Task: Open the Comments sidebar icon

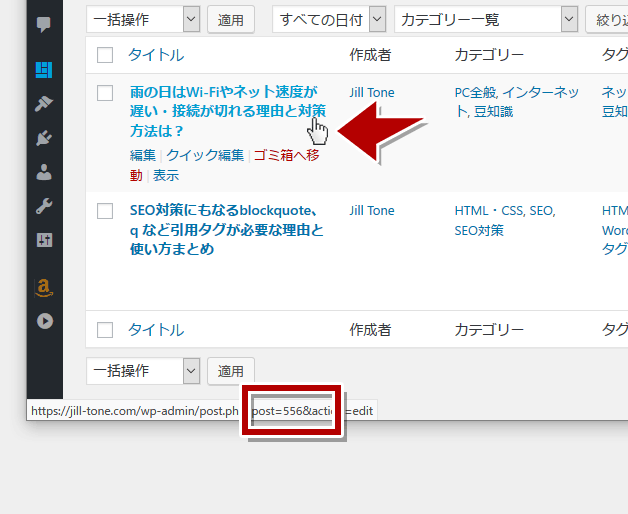Action: [x=44, y=24]
